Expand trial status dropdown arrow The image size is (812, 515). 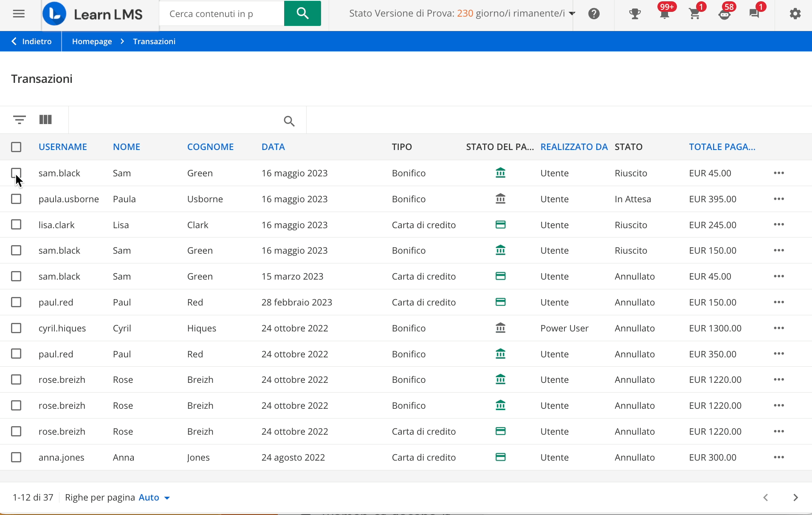pyautogui.click(x=572, y=14)
